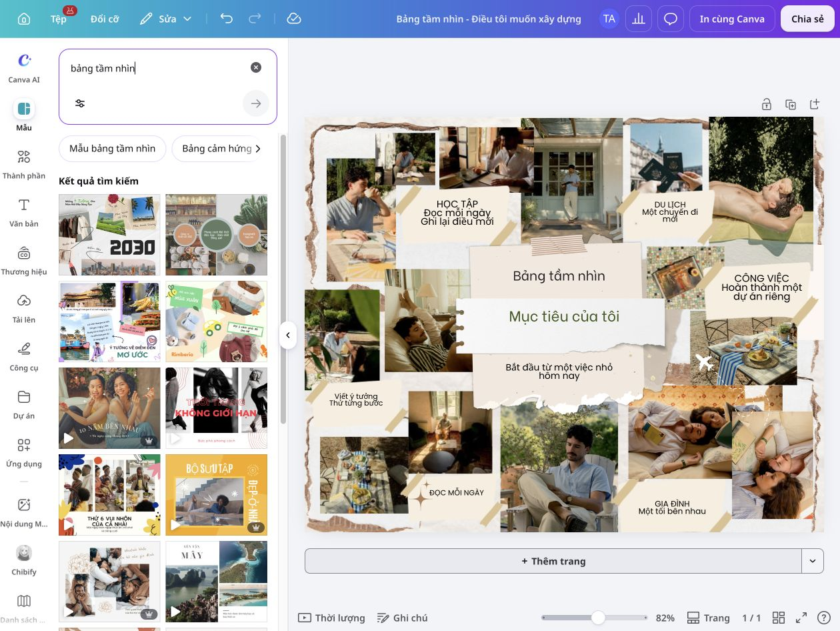This screenshot has height=631, width=840.
Task: Clear the template search text
Action: (x=256, y=67)
